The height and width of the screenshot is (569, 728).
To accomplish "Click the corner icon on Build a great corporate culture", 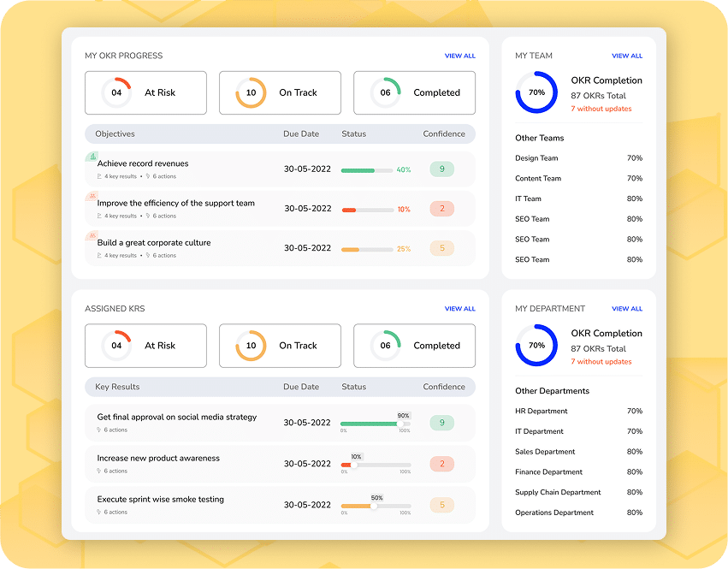I will [92, 236].
